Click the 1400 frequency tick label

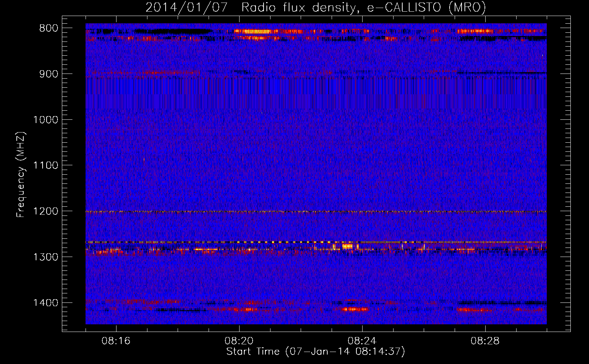(46, 303)
